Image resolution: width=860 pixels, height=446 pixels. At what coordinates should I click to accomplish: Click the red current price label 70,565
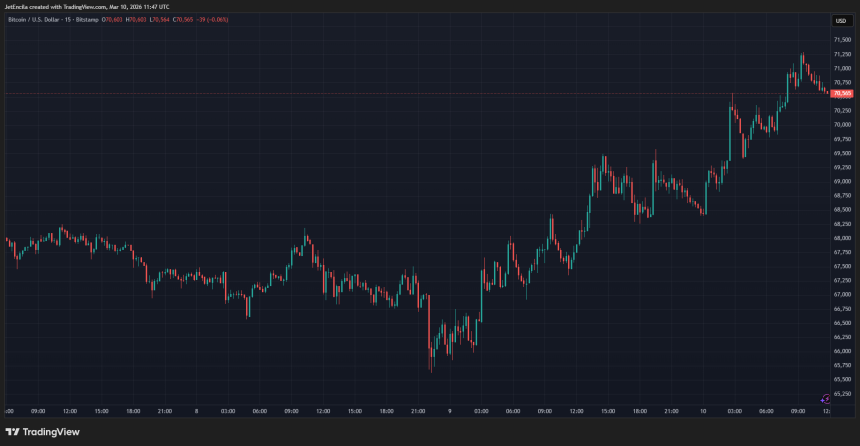tap(841, 93)
